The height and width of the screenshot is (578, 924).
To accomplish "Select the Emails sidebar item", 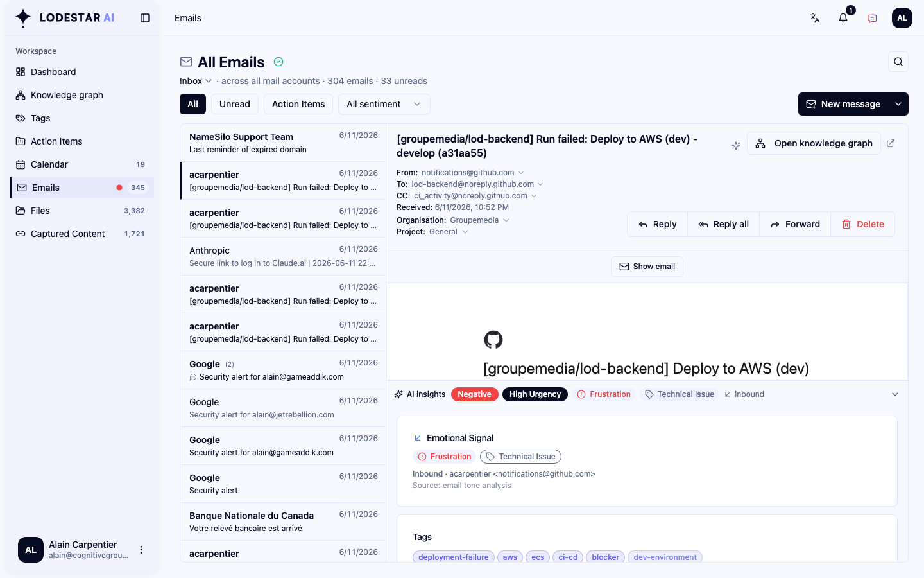I will pos(82,188).
